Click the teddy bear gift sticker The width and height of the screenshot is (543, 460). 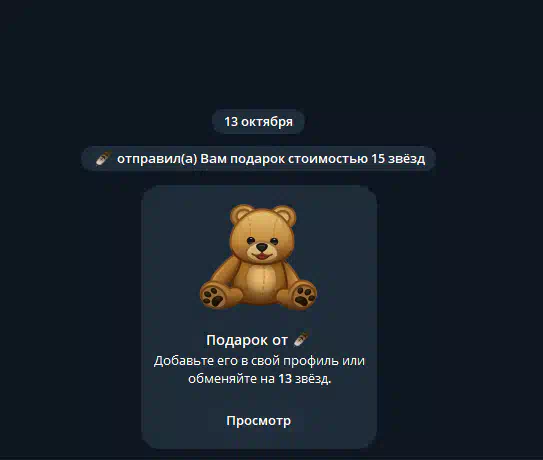tap(258, 257)
